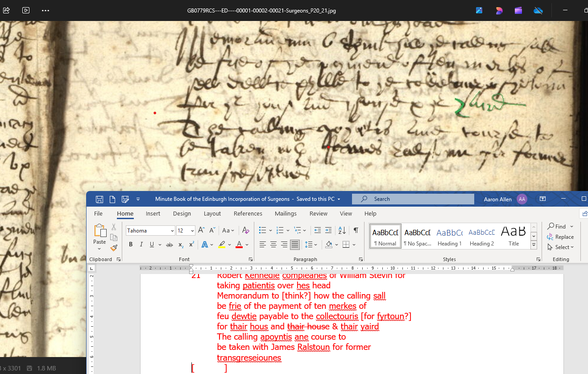Apply the yellow text highlight color
Viewport: 588px width, 374px height.
pyautogui.click(x=222, y=245)
